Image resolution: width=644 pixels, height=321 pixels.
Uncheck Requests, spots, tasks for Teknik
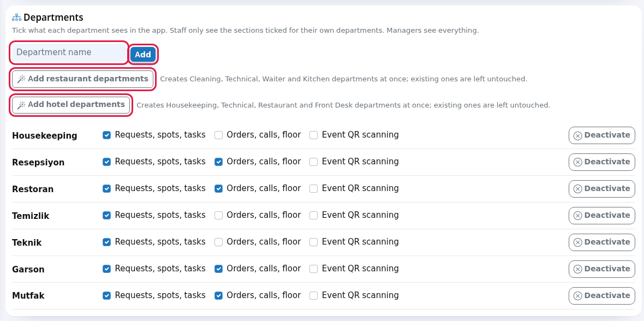pyautogui.click(x=107, y=242)
